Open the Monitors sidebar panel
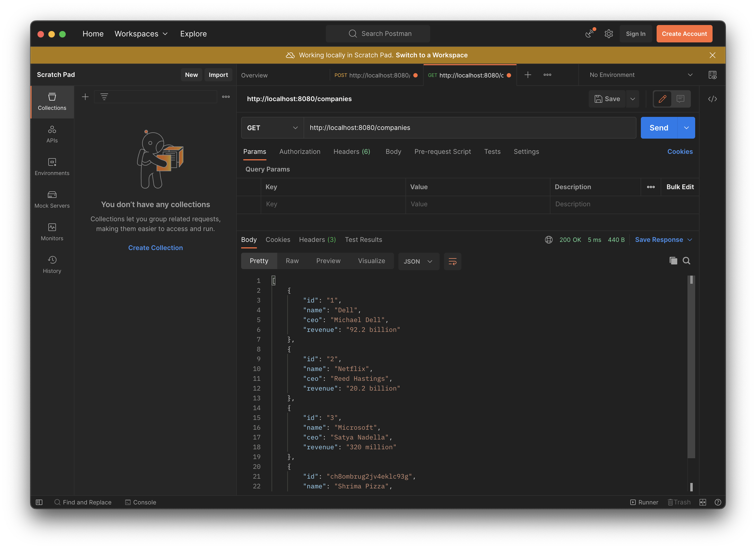This screenshot has width=756, height=549. tap(52, 232)
